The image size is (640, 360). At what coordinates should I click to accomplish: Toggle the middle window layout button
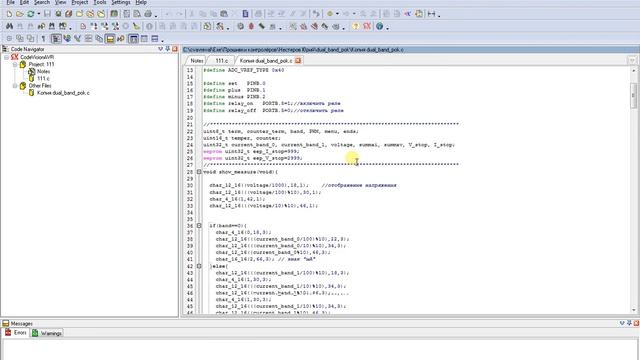[x=144, y=38]
